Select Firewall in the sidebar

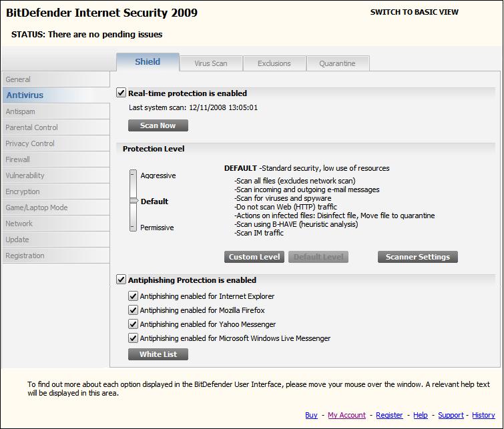(56, 159)
